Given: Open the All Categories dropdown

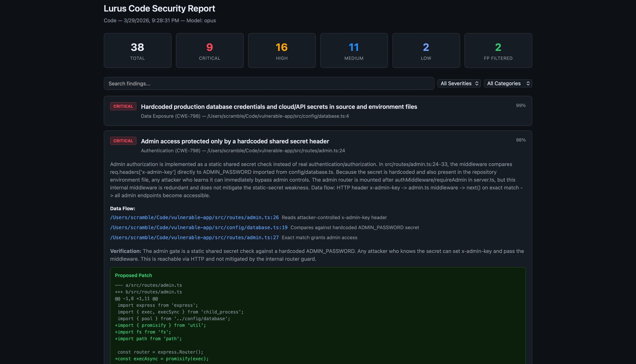Looking at the screenshot, I should pyautogui.click(x=508, y=83).
